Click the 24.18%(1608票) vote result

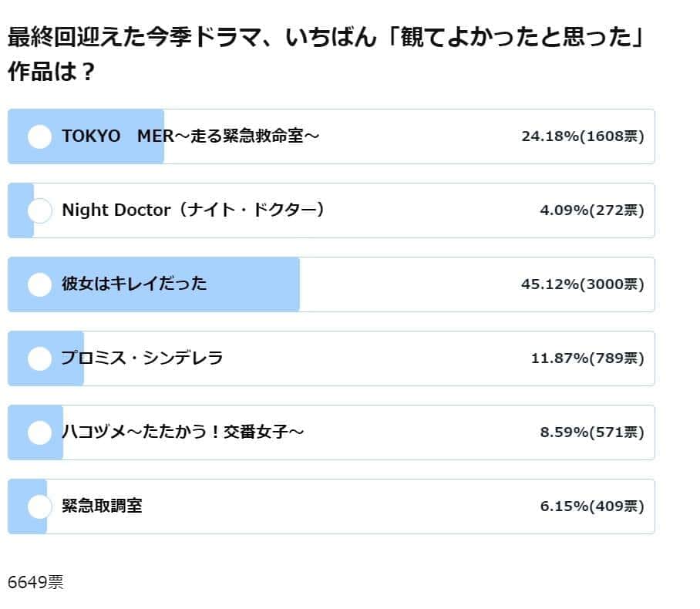[x=583, y=136]
